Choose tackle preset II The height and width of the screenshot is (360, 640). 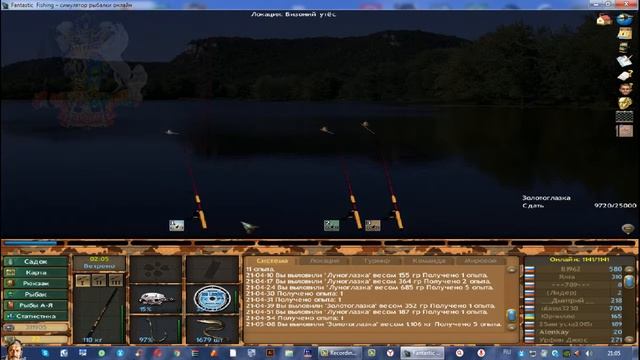tap(99, 280)
